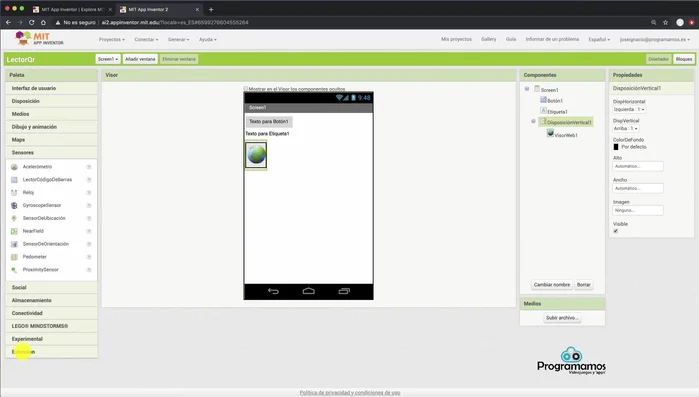699x397 pixels.
Task: Open the Proyectos menu
Action: 111,39
